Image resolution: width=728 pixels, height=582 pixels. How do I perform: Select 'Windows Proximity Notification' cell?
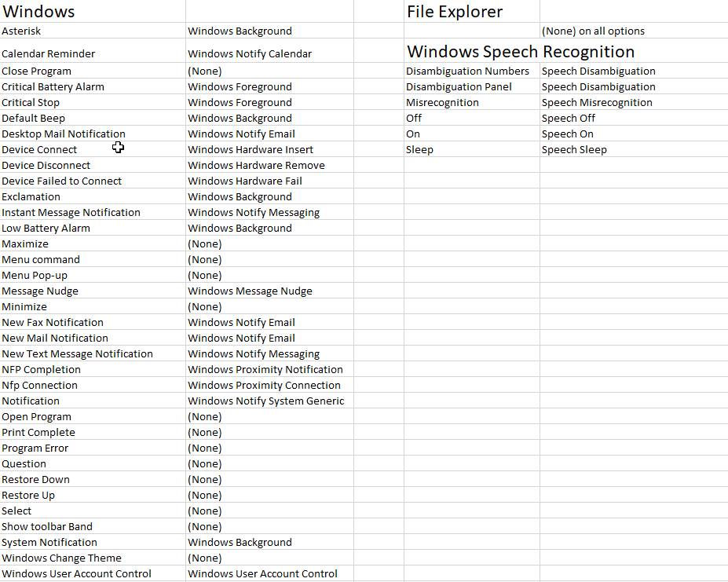click(x=269, y=369)
